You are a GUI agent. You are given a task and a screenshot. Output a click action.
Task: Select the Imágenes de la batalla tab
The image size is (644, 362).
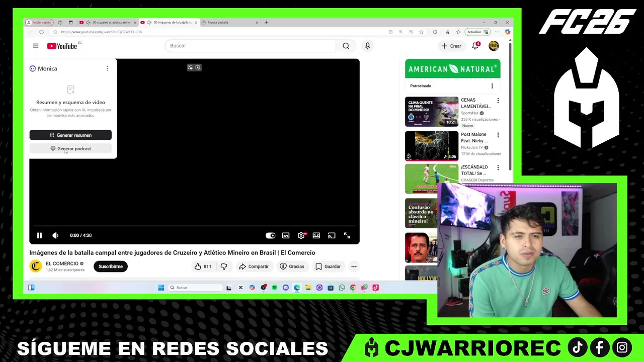click(x=169, y=22)
